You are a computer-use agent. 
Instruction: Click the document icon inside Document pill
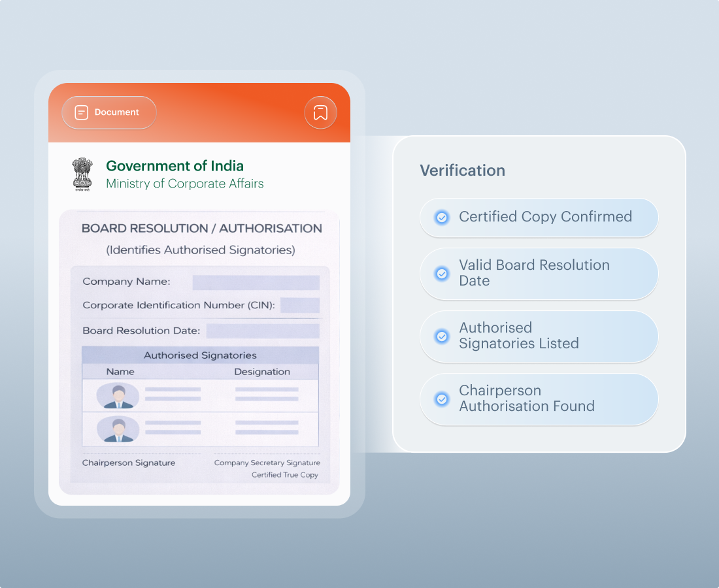coord(82,112)
